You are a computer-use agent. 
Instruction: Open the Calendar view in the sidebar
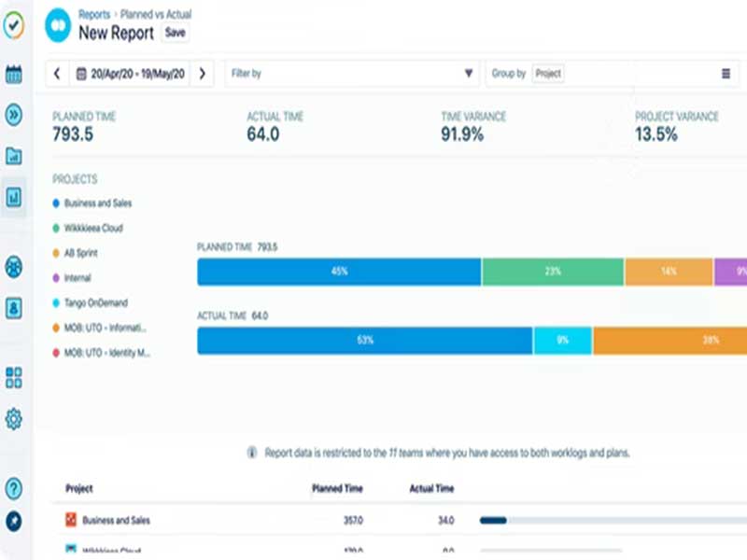12,71
